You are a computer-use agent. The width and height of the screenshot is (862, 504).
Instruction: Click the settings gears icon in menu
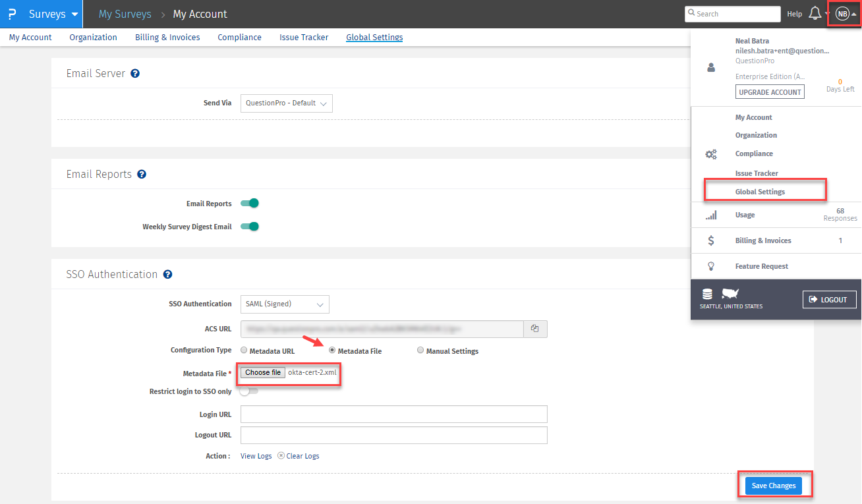(x=710, y=154)
